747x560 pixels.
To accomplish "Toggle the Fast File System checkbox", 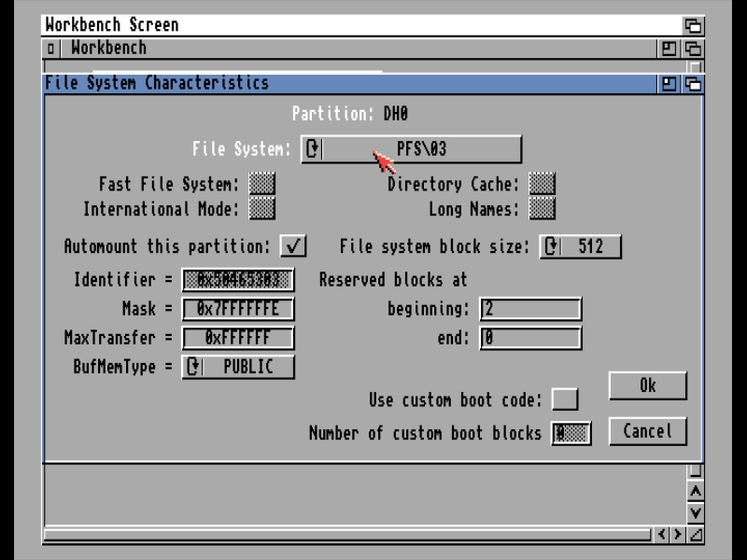I will pyautogui.click(x=262, y=184).
